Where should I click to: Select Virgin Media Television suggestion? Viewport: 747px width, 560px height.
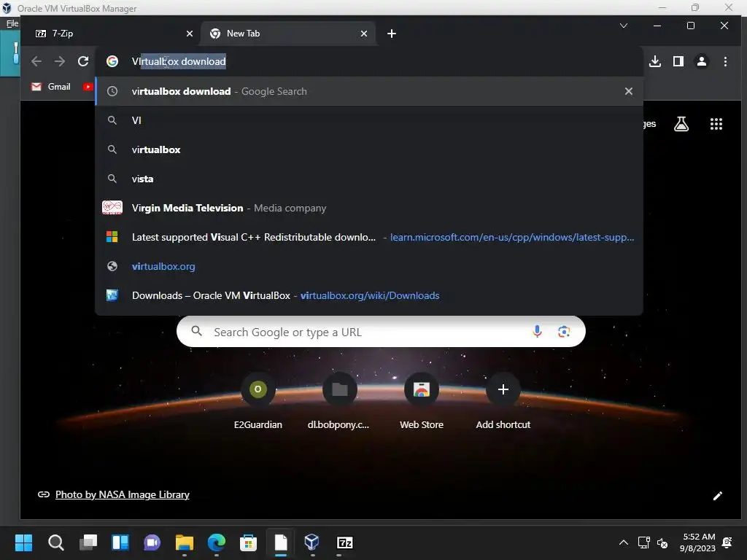click(x=369, y=208)
